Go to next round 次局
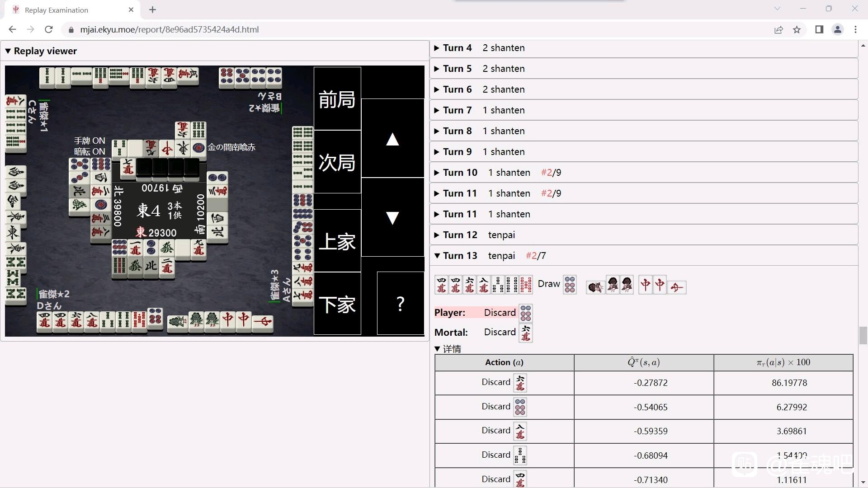This screenshot has height=488, width=868. point(337,162)
